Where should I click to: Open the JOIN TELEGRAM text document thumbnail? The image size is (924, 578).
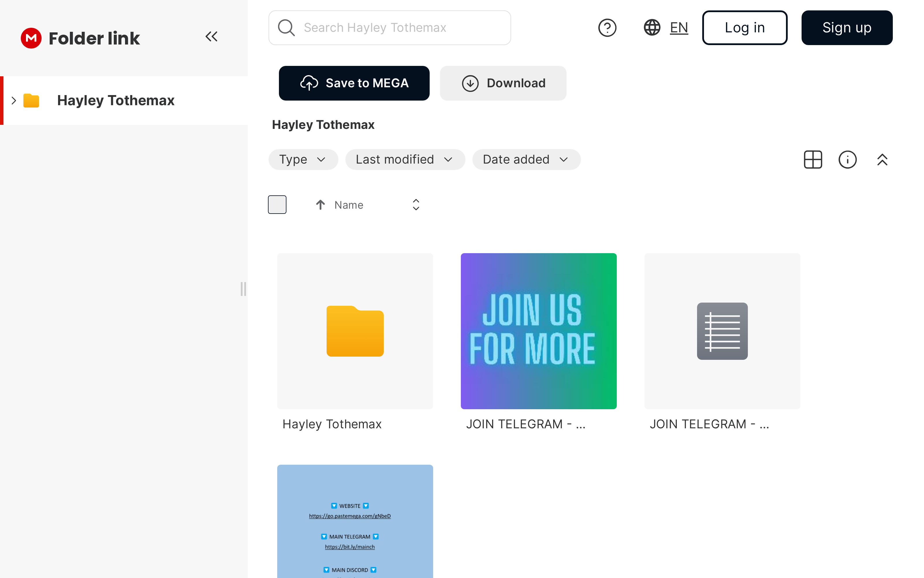pyautogui.click(x=722, y=331)
